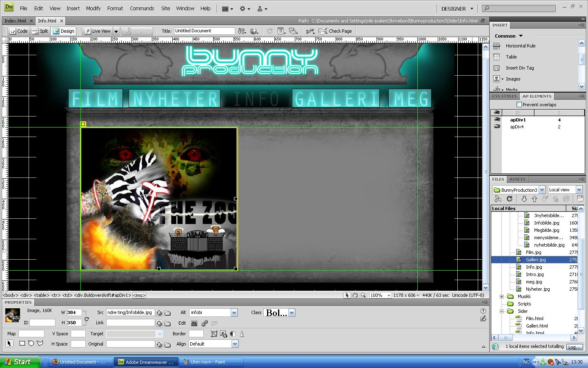Open the BunnyProduction3 site dropdown
The width and height of the screenshot is (588, 368).
[542, 190]
